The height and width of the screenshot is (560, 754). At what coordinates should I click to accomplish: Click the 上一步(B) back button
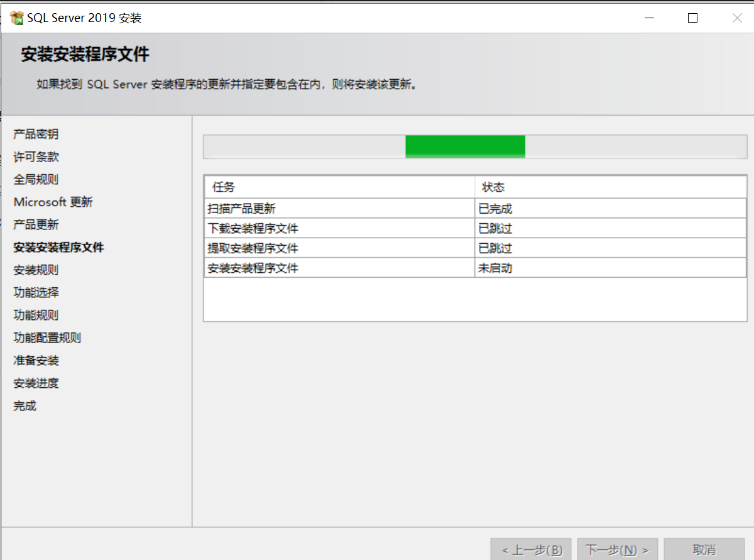tap(531, 550)
